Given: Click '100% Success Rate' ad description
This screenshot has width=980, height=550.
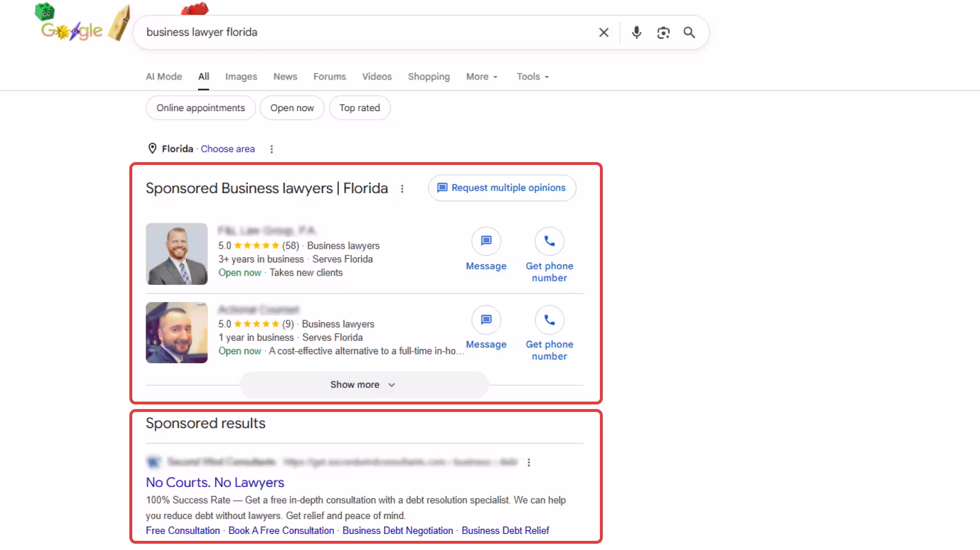Looking at the screenshot, I should (355, 508).
